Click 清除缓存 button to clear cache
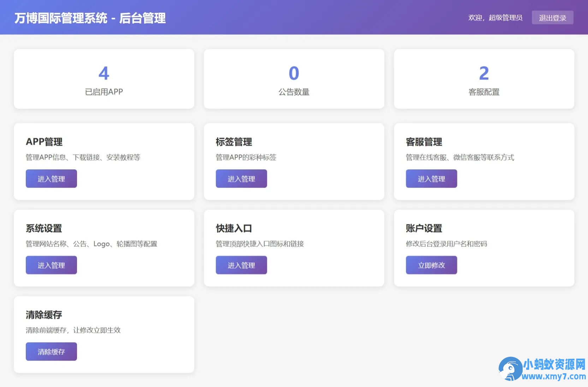Screen dimensions: 588x387 coord(51,351)
